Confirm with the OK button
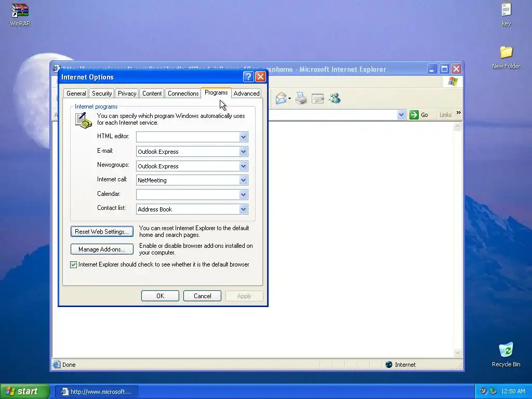Screen dimensions: 532x399 [x=160, y=296]
